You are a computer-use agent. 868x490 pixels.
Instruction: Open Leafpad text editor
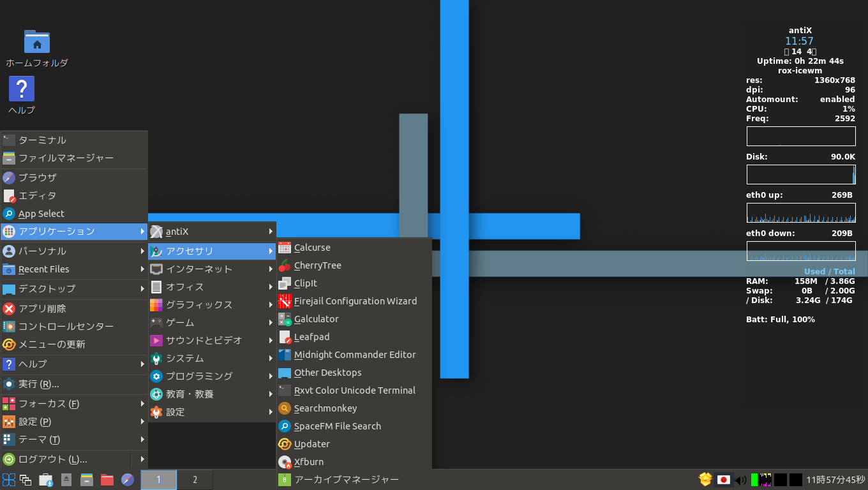tap(354, 337)
